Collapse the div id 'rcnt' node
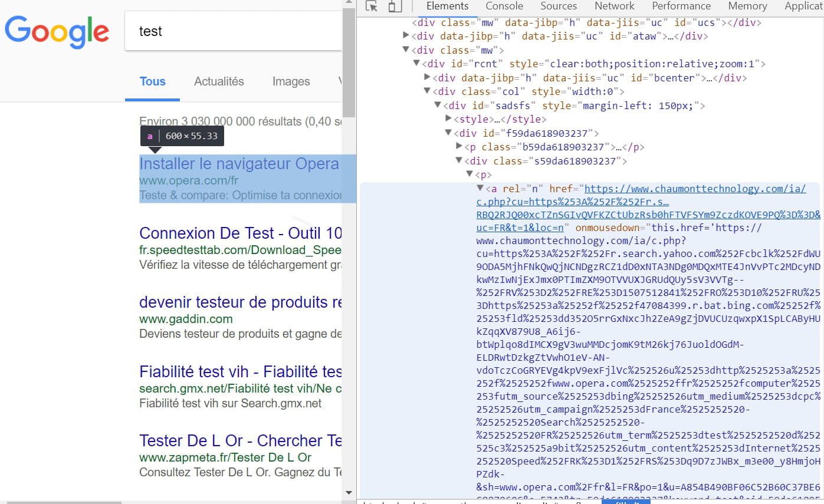This screenshot has width=824, height=504. (416, 64)
